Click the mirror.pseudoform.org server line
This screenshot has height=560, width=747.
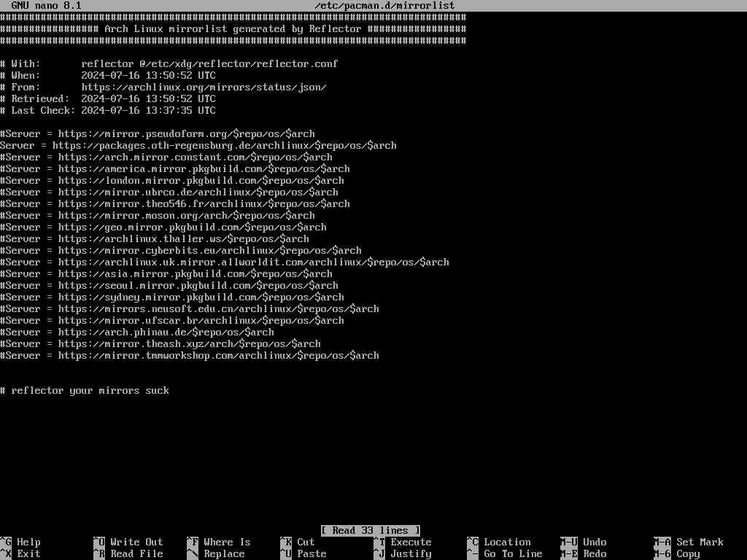click(158, 134)
